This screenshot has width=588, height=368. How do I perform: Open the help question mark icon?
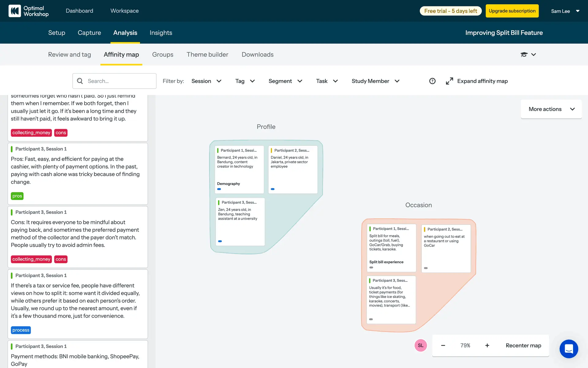[x=432, y=81]
